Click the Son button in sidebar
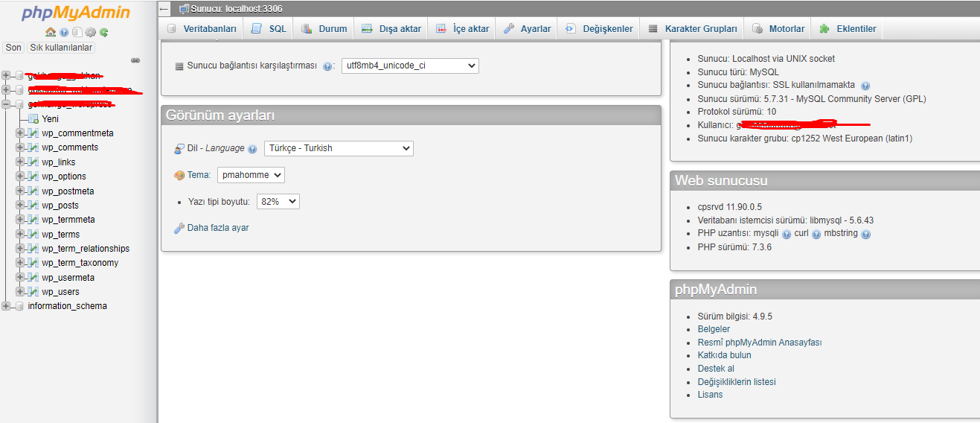Viewport: 980px width, 423px height. point(13,48)
